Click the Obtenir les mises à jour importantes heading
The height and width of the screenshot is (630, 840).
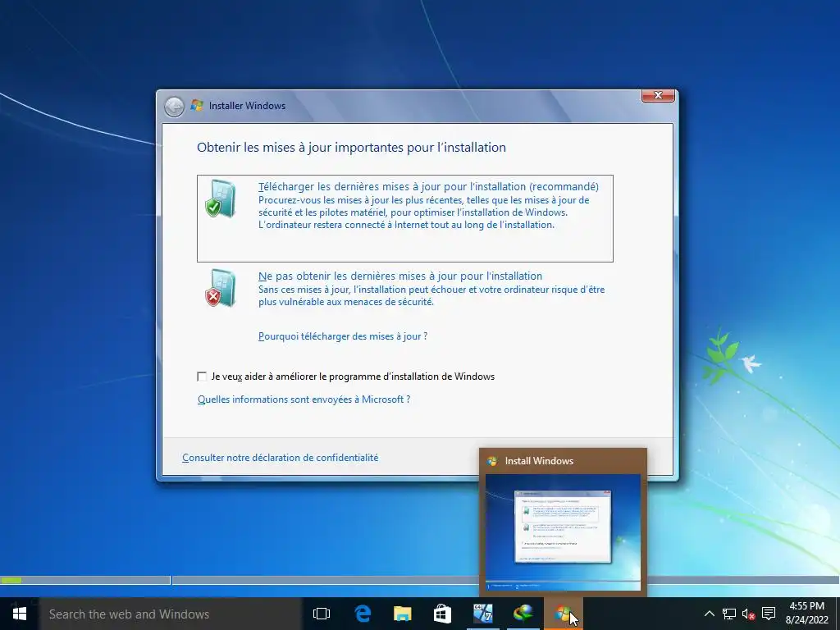[x=351, y=148]
